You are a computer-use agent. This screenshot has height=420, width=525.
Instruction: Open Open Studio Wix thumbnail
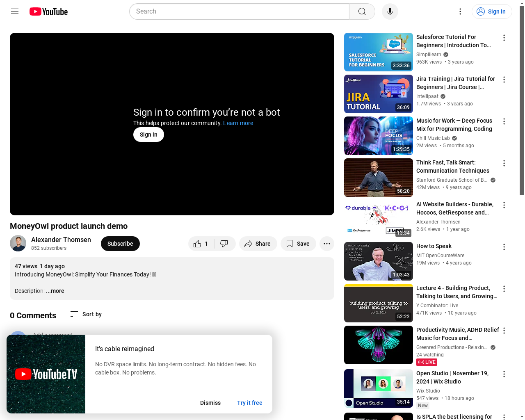[379, 388]
